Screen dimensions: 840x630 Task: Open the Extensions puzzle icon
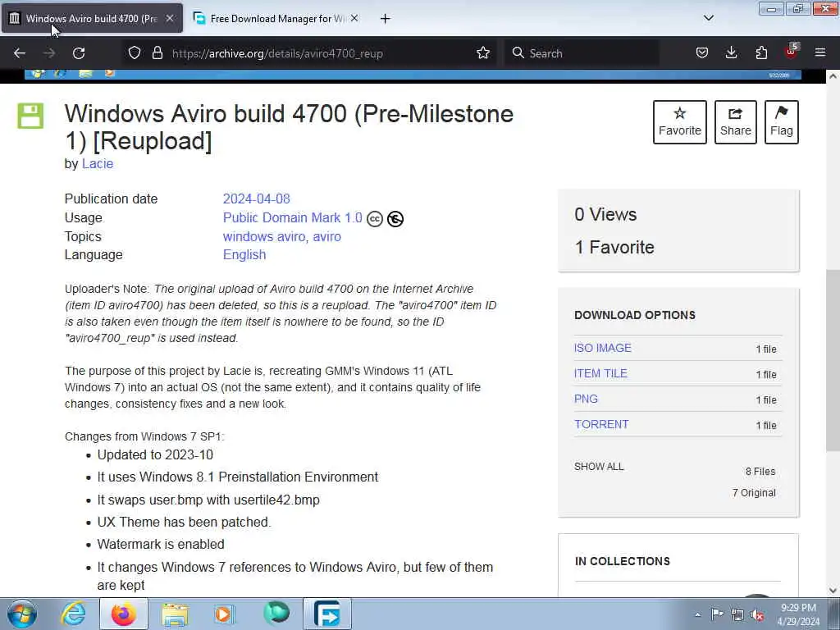pyautogui.click(x=761, y=52)
